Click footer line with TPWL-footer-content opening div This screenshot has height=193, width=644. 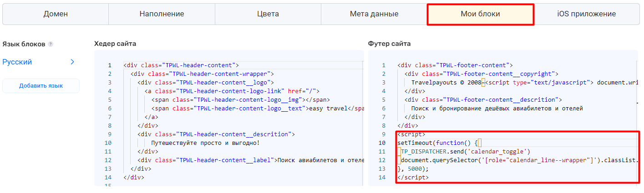(x=455, y=65)
